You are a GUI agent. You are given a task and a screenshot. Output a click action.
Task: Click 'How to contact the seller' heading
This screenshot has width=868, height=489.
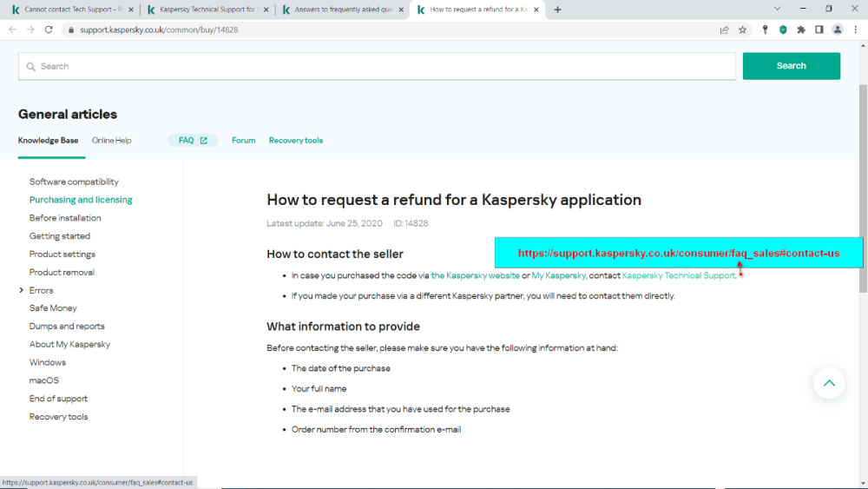(335, 254)
